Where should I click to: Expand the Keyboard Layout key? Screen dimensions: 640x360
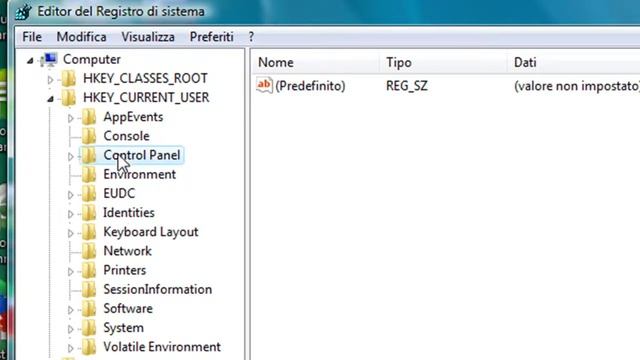[x=71, y=233]
